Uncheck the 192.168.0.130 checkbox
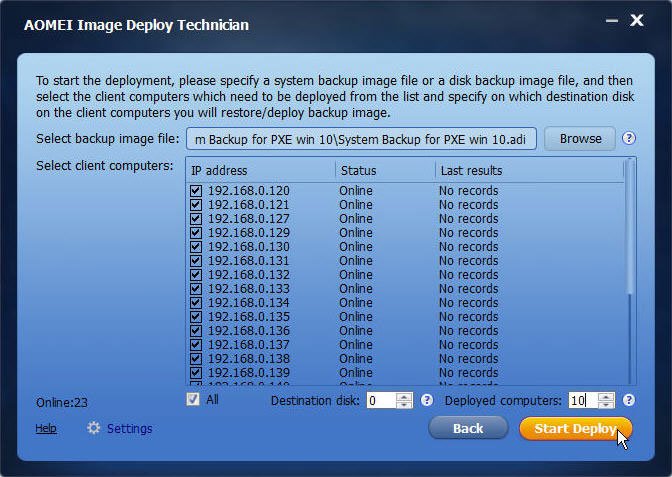The image size is (672, 477). [x=196, y=247]
